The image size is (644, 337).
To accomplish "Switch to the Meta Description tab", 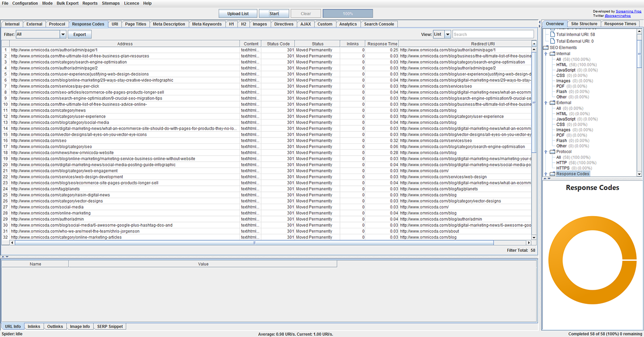I will pyautogui.click(x=169, y=24).
